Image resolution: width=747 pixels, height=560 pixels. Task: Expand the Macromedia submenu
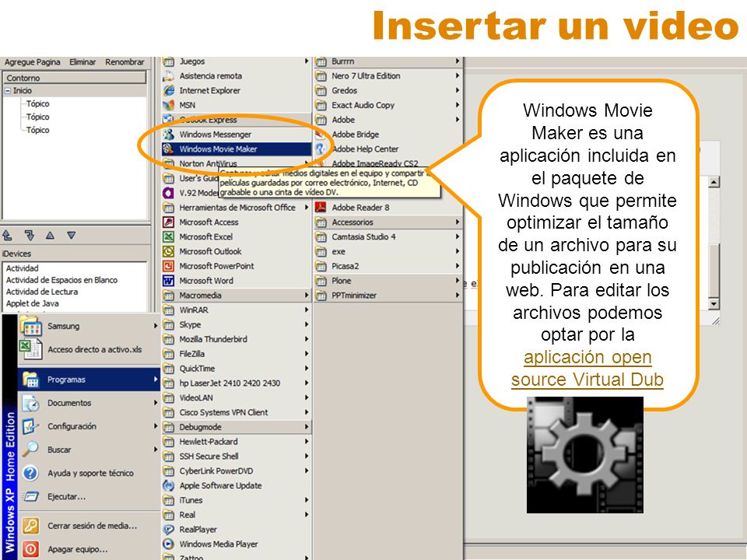[x=237, y=296]
